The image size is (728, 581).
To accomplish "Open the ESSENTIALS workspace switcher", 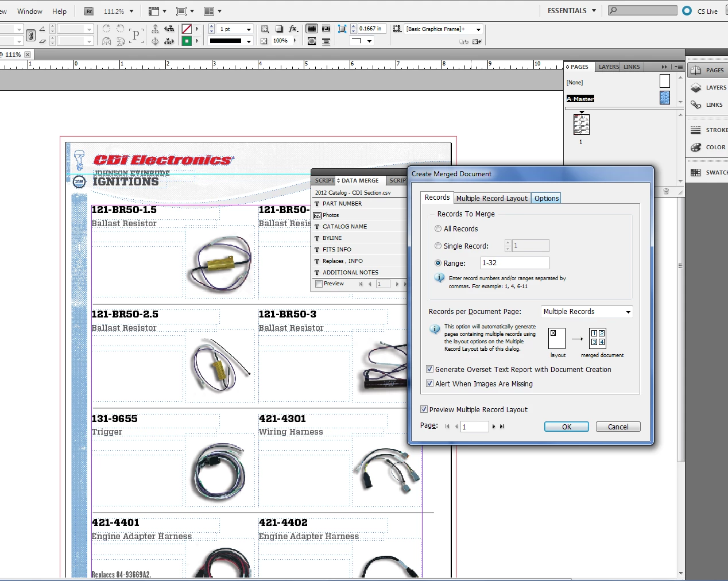I will point(572,10).
